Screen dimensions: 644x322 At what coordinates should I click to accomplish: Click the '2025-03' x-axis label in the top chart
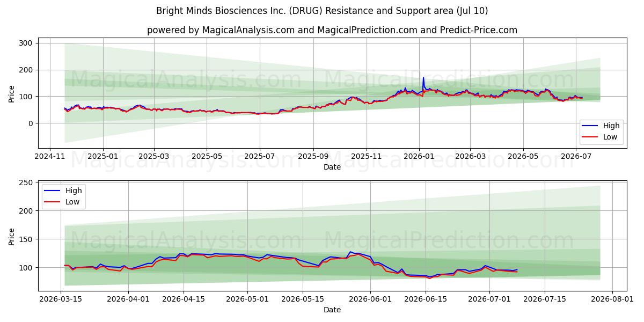(x=153, y=156)
